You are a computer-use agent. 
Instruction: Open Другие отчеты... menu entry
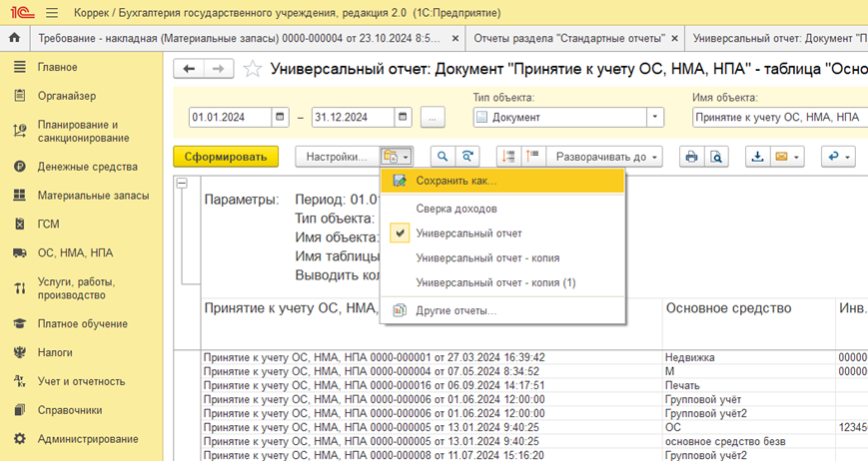pyautogui.click(x=502, y=310)
